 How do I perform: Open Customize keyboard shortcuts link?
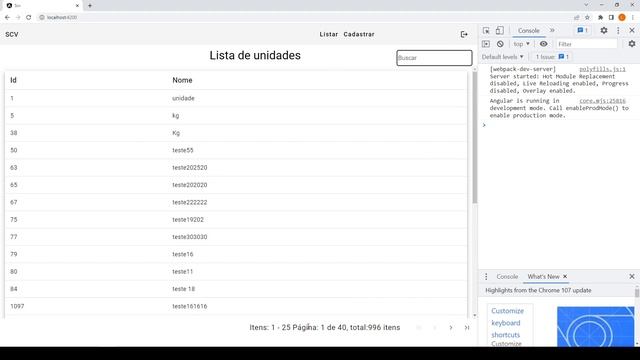507,323
